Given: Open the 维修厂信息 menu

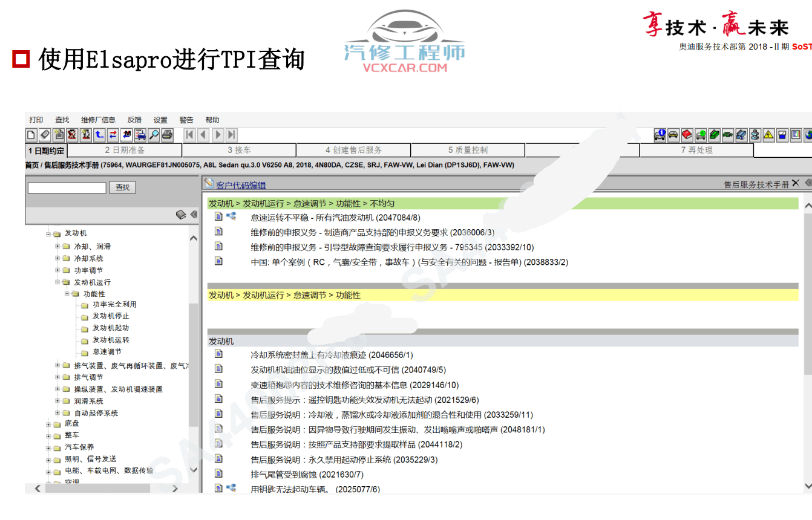Looking at the screenshot, I should pyautogui.click(x=98, y=120).
